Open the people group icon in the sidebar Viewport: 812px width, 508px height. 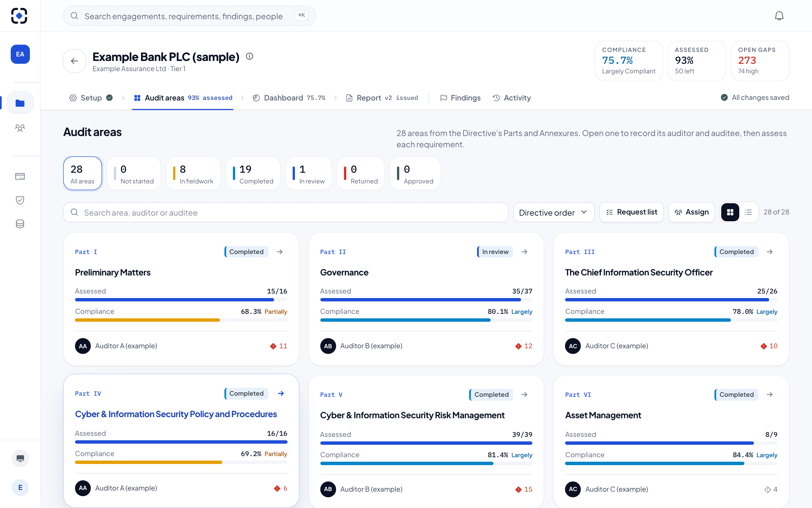pyautogui.click(x=20, y=128)
